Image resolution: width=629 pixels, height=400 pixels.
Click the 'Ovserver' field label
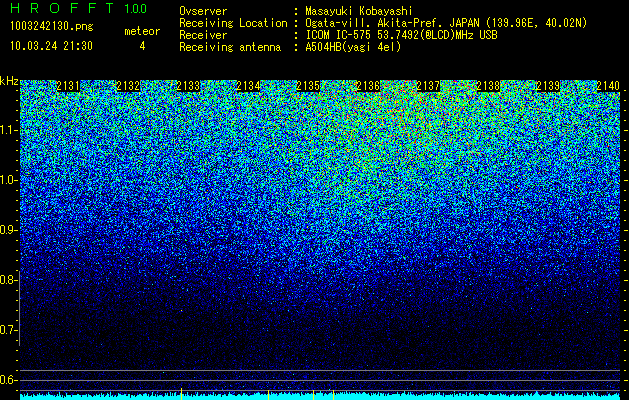coord(203,11)
